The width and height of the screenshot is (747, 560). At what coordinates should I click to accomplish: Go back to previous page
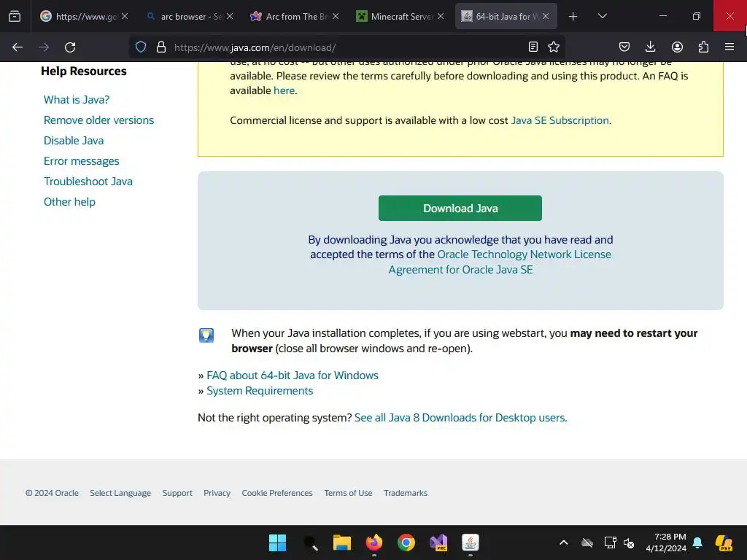tap(18, 47)
